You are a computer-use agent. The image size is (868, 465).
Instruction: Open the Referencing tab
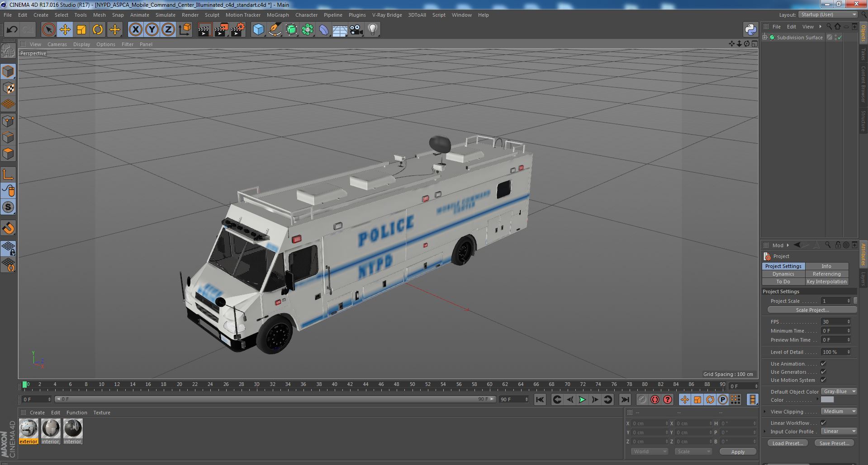coord(826,274)
